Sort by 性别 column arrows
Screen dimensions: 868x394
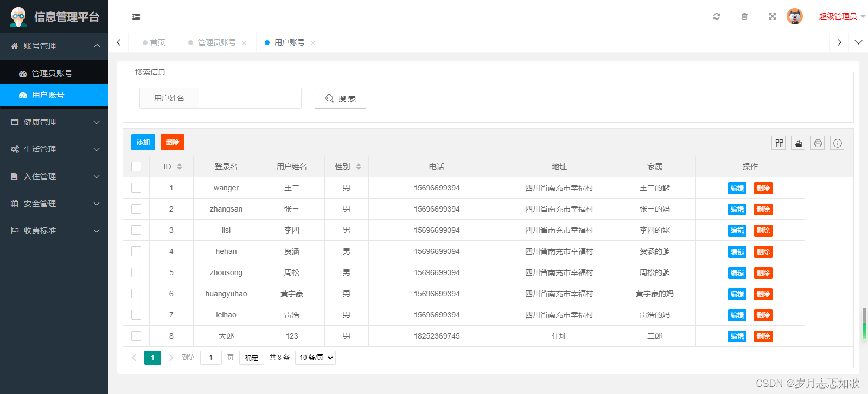tap(359, 167)
